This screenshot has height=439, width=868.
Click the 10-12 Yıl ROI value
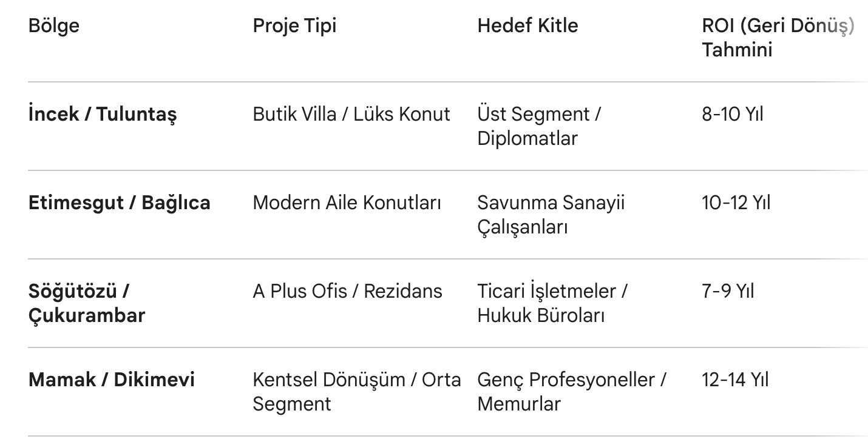[736, 203]
